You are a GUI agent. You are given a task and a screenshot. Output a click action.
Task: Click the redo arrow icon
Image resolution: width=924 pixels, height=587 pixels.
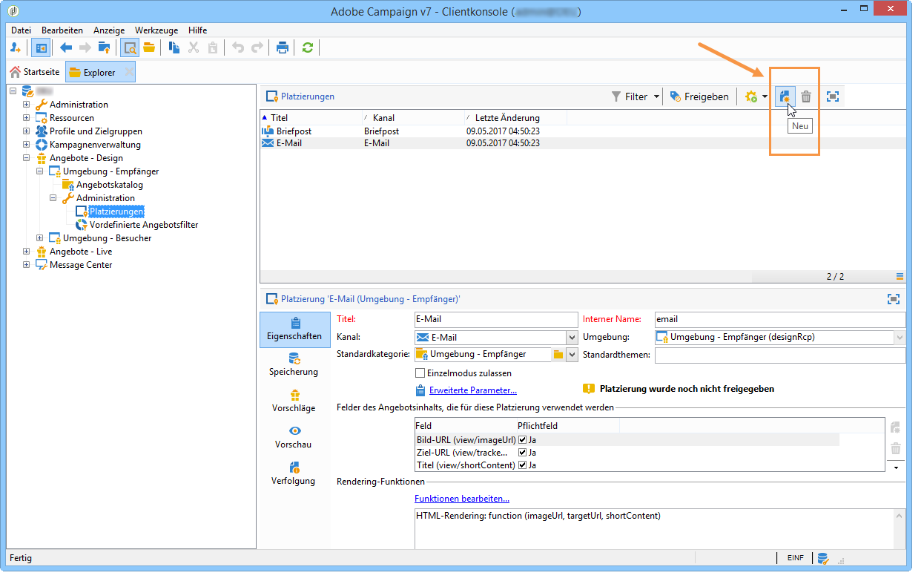257,47
